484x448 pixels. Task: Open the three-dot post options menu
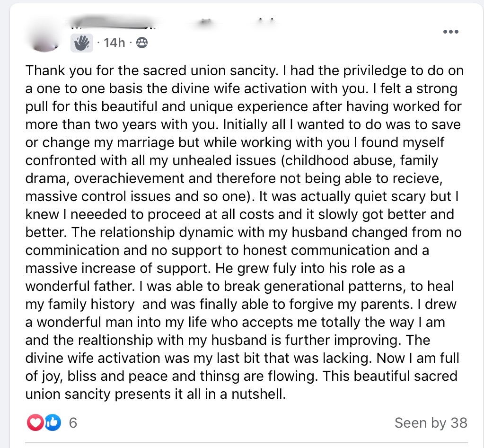[x=450, y=32]
